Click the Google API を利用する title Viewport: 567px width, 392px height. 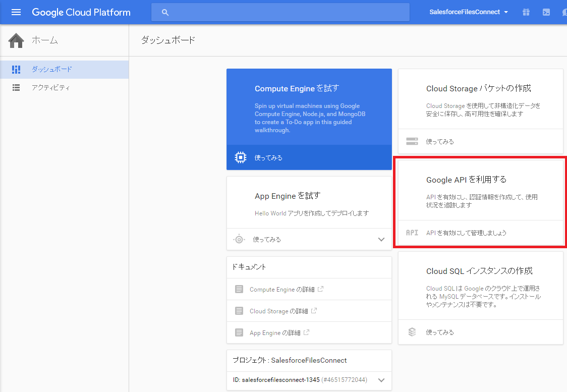467,180
